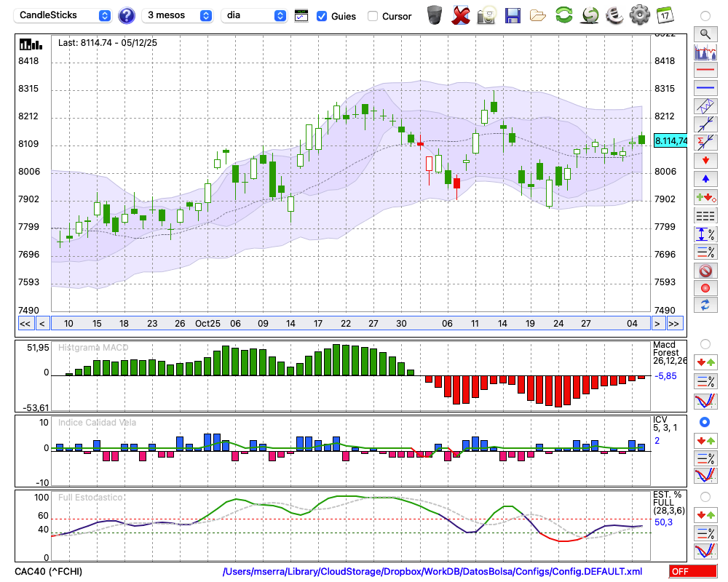The height and width of the screenshot is (582, 728).
Task: Click the blue floppy disk save icon
Action: point(513,15)
